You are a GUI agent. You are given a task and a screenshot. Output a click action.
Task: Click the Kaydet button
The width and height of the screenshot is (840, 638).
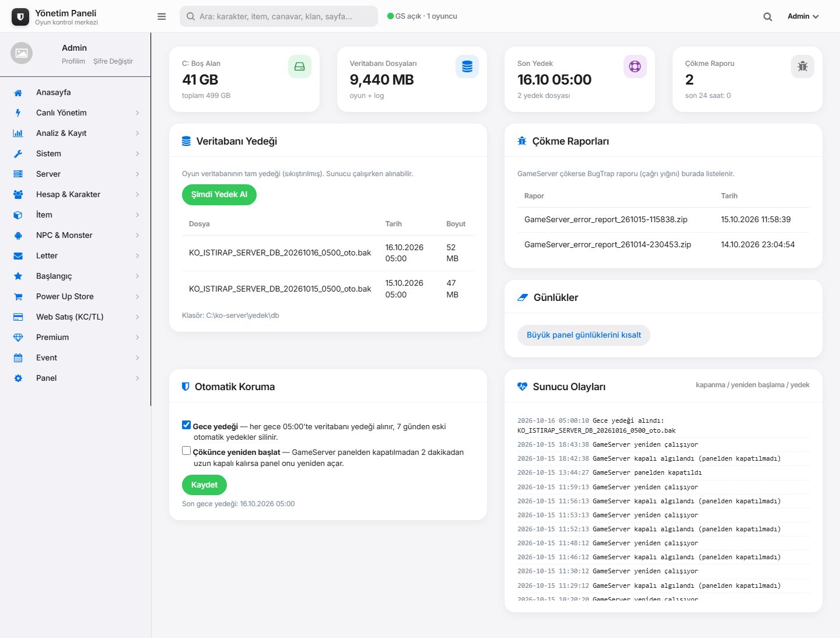pyautogui.click(x=204, y=485)
